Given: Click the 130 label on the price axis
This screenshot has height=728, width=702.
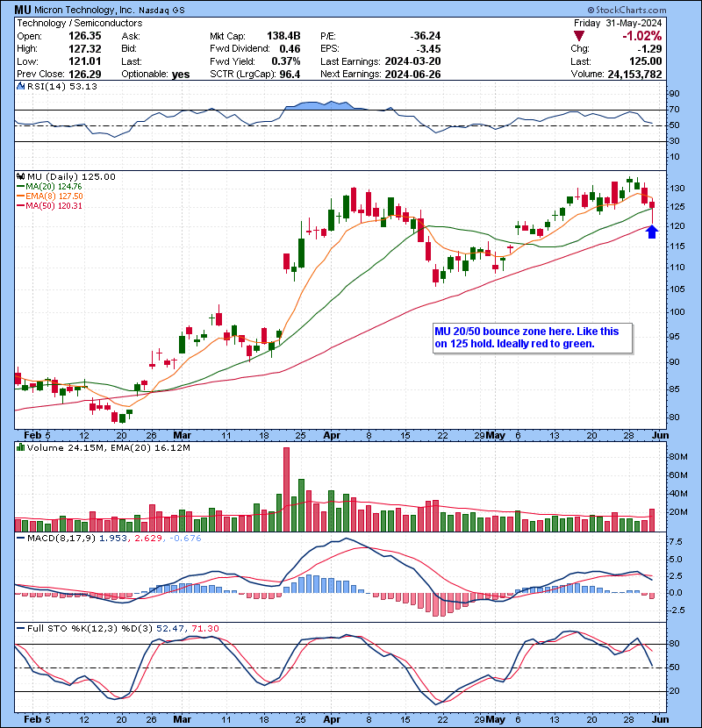Looking at the screenshot, I should coord(677,188).
